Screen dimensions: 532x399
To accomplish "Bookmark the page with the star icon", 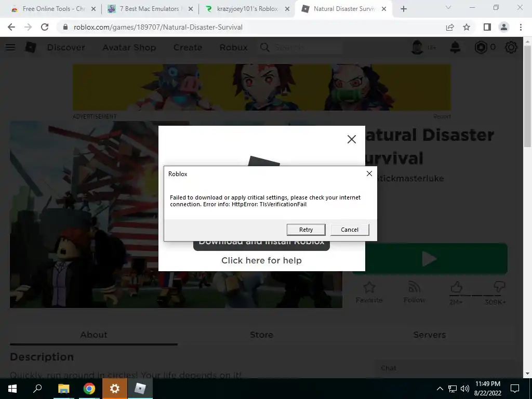I will point(467,27).
